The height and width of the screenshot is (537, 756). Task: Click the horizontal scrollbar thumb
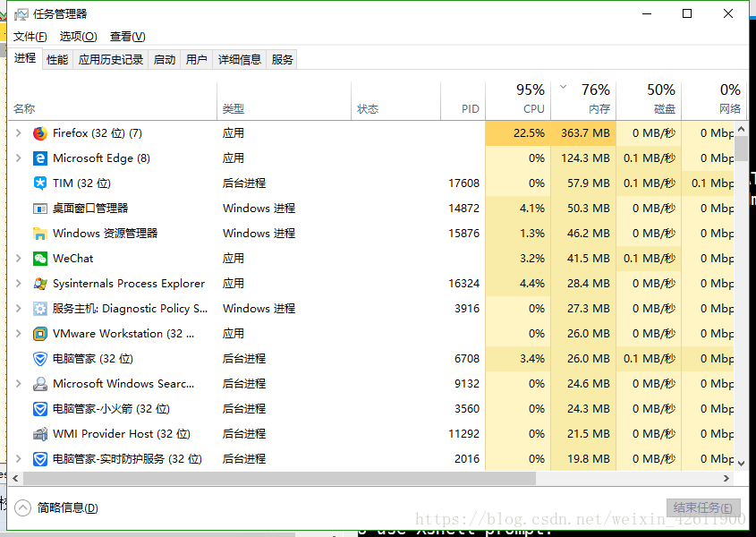point(279,479)
